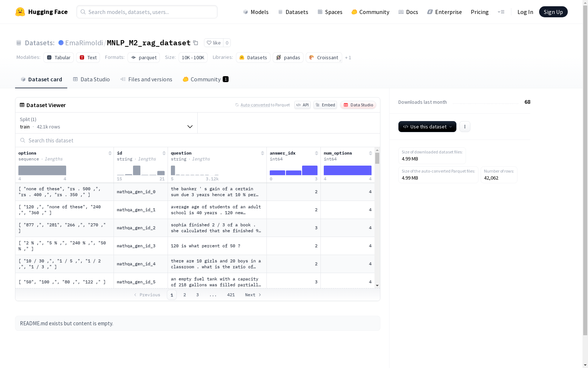Select the pandas library tag

coord(288,57)
